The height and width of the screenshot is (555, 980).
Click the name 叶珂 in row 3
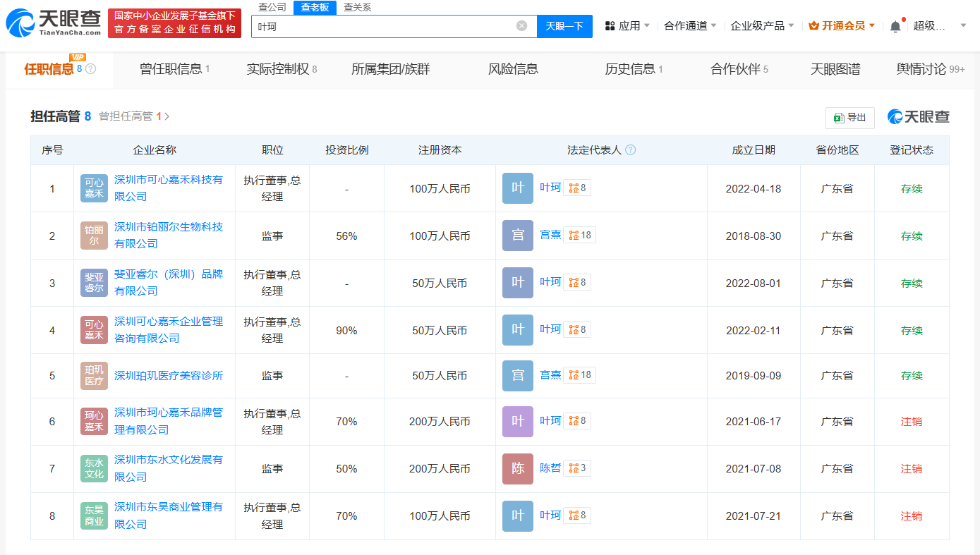tap(550, 282)
